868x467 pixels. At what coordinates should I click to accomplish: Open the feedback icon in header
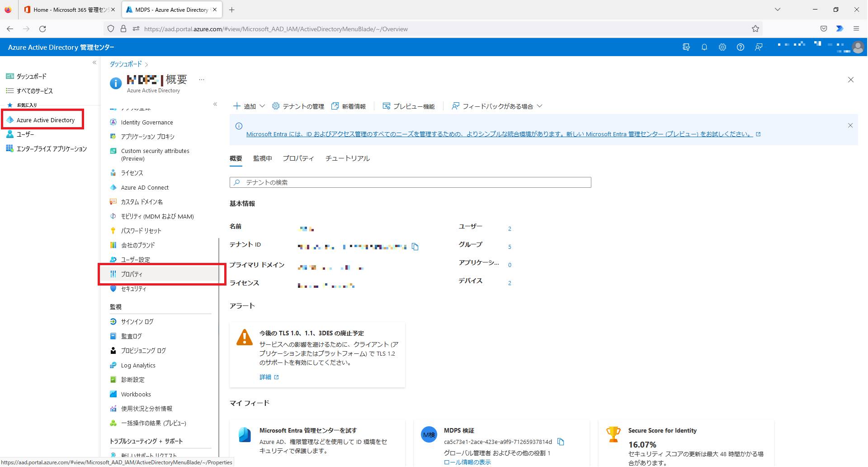click(x=758, y=47)
